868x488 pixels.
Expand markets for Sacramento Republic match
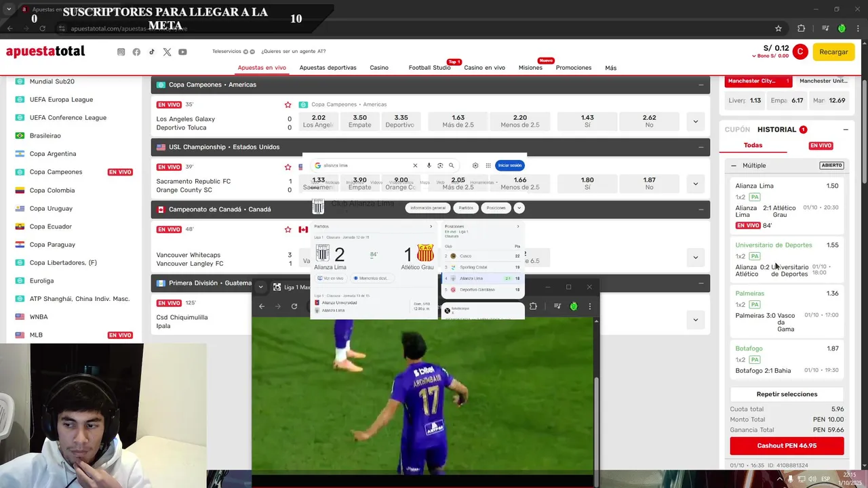pyautogui.click(x=695, y=184)
